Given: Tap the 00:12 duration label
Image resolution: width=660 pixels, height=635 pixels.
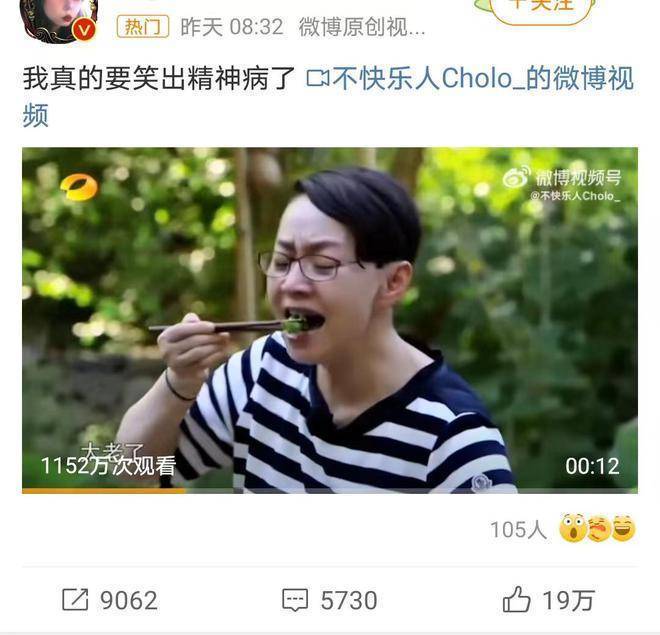Looking at the screenshot, I should pyautogui.click(x=592, y=466).
